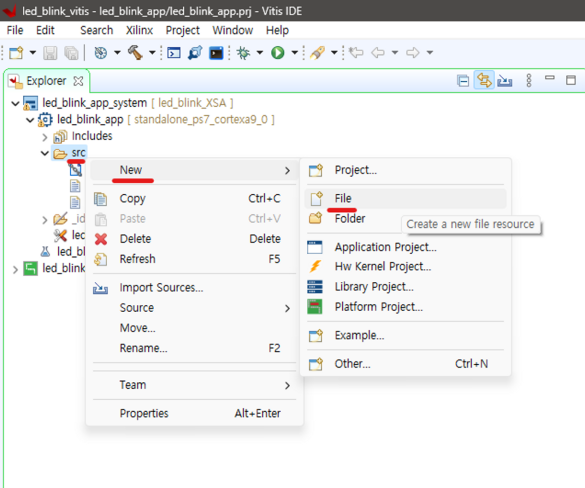Collapse led_blink_app_system tree node
The height and width of the screenshot is (488, 585).
click(15, 103)
